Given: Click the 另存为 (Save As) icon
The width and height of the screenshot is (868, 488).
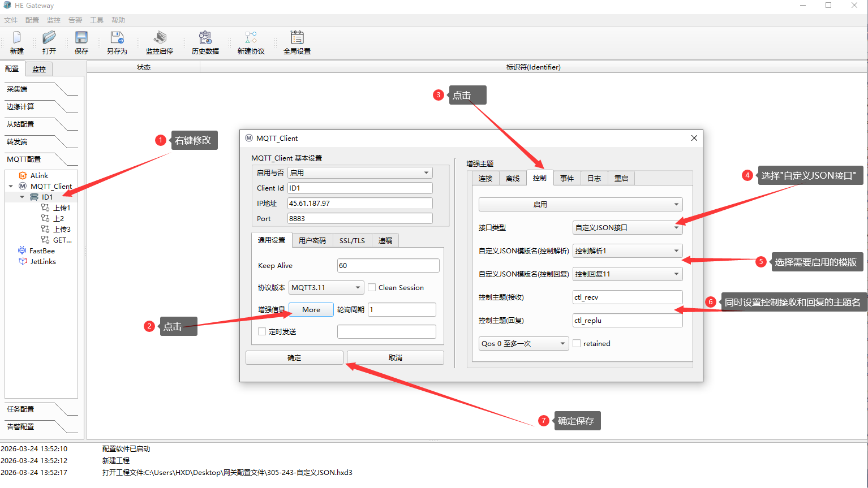Looking at the screenshot, I should (117, 38).
